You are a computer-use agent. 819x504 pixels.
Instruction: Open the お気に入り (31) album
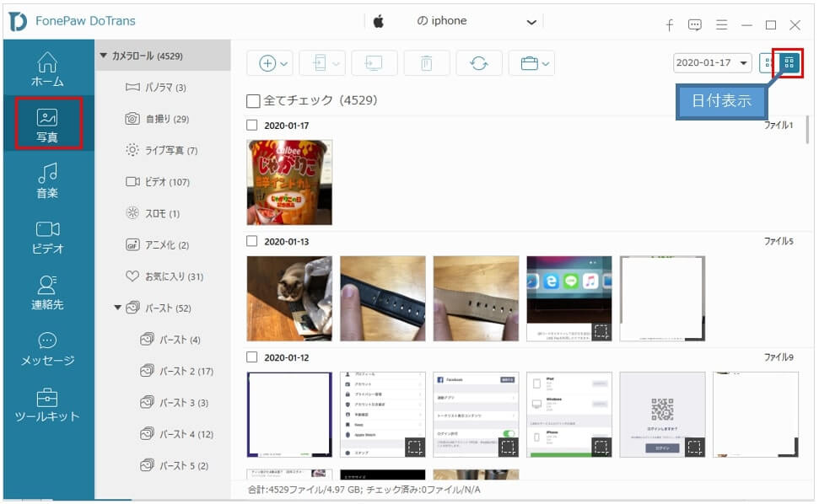[x=171, y=276]
